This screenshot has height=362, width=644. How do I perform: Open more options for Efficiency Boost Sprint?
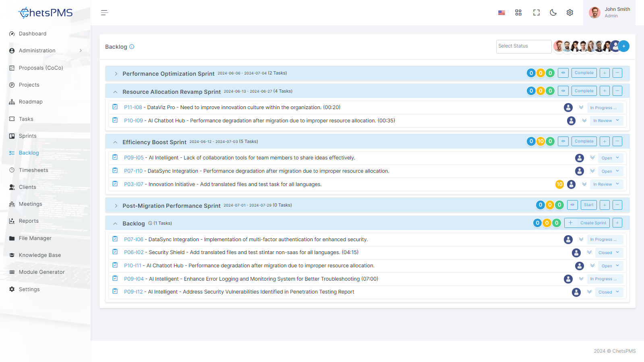tap(617, 141)
